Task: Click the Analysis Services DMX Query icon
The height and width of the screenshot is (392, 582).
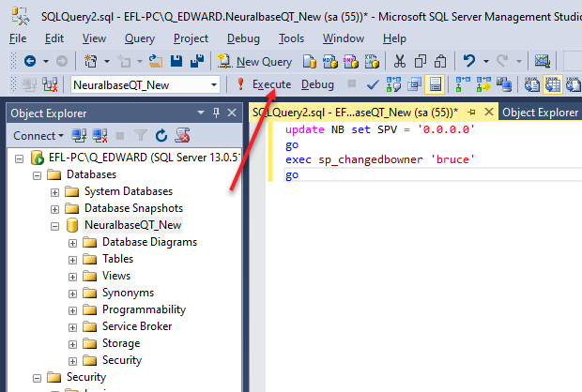Action: (x=351, y=62)
